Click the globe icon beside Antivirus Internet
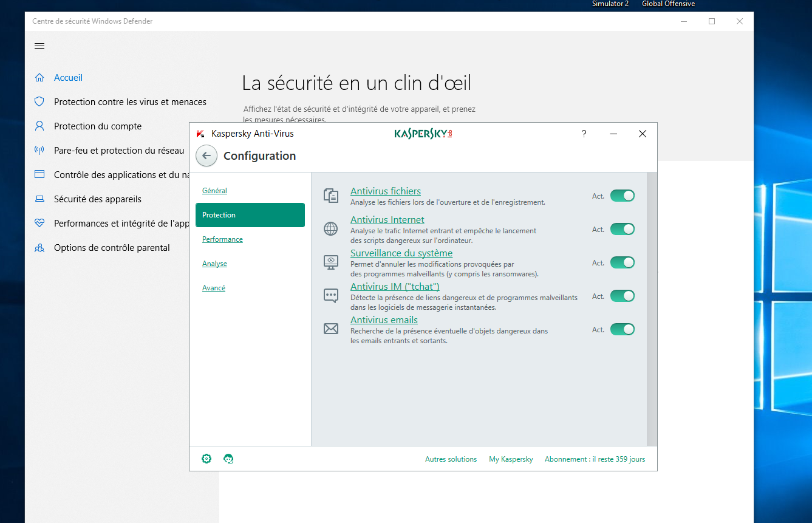This screenshot has height=523, width=812. coord(331,229)
